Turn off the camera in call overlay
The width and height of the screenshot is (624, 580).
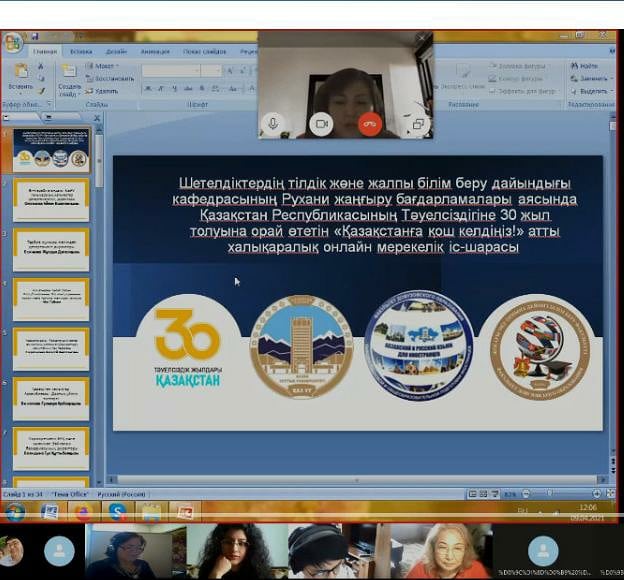point(321,124)
